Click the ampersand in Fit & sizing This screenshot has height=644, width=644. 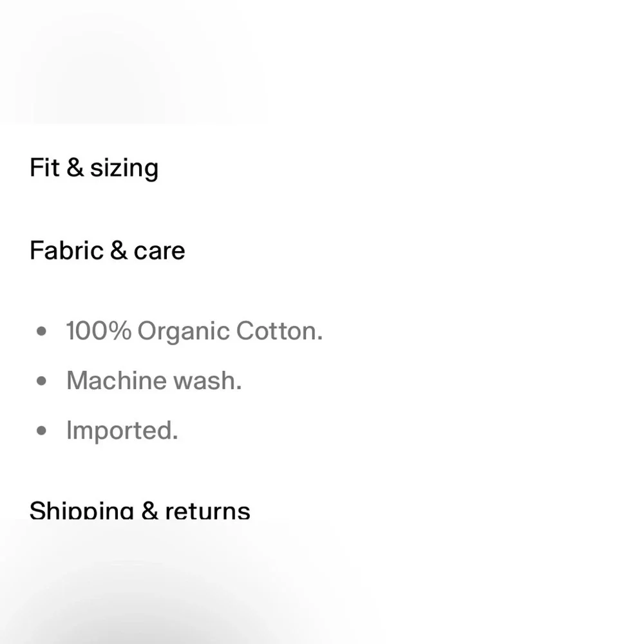75,167
